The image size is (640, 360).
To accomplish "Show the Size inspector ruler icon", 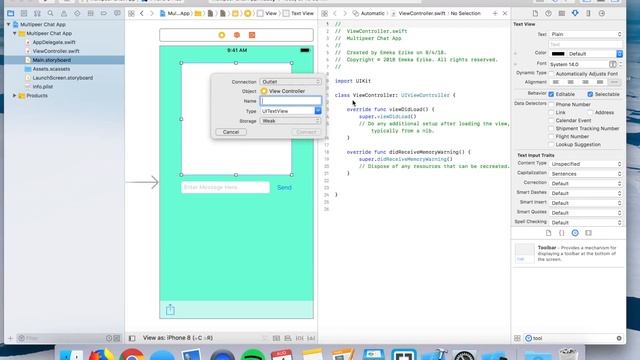I will click(588, 13).
